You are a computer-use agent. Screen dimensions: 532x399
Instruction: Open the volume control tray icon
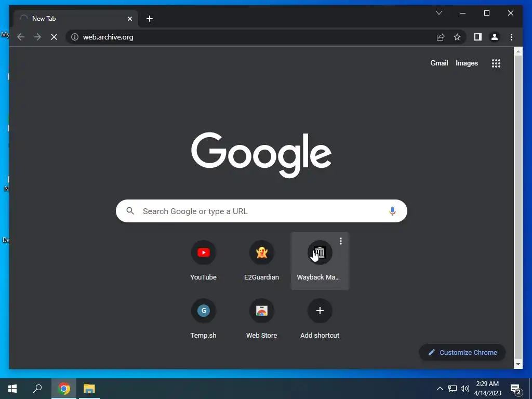(x=465, y=389)
